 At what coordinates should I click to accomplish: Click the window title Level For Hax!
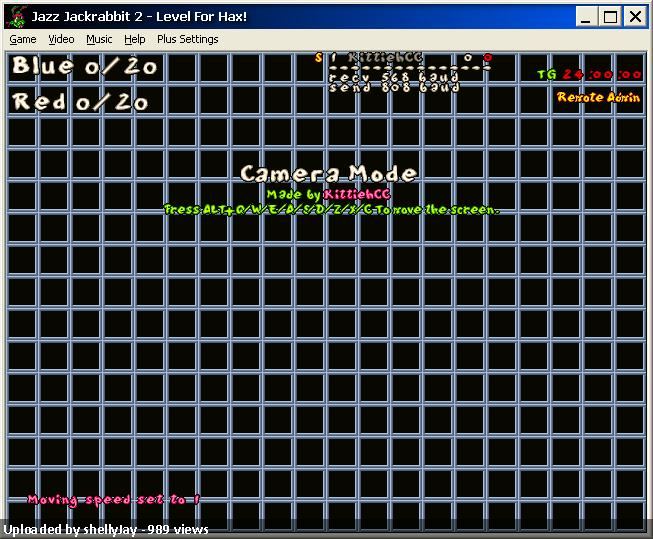click(x=201, y=17)
